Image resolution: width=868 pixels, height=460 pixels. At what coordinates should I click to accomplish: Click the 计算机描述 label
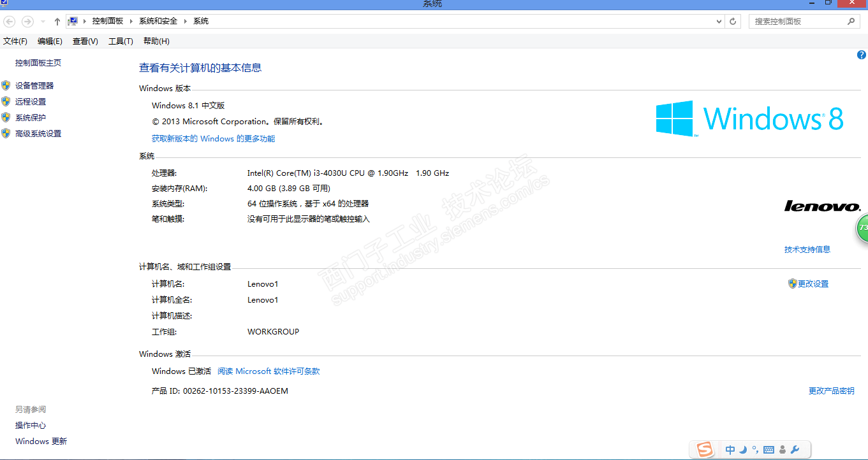point(172,315)
